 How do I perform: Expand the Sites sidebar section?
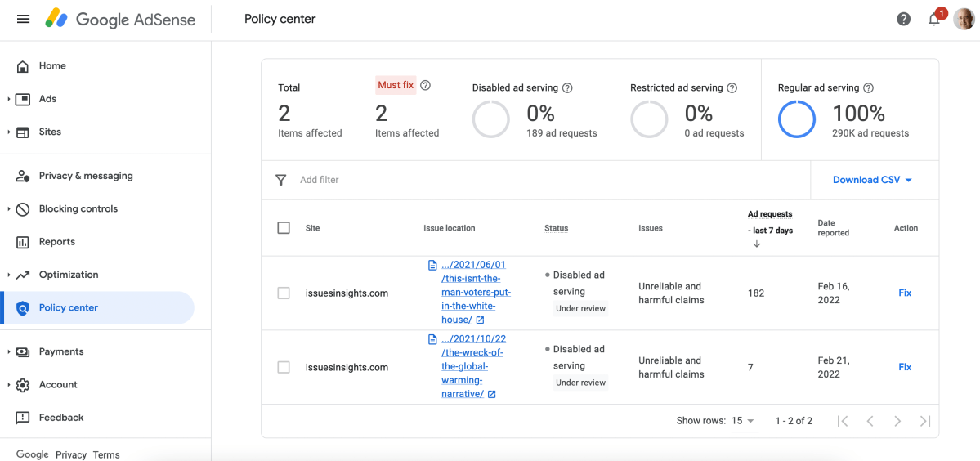pos(9,132)
